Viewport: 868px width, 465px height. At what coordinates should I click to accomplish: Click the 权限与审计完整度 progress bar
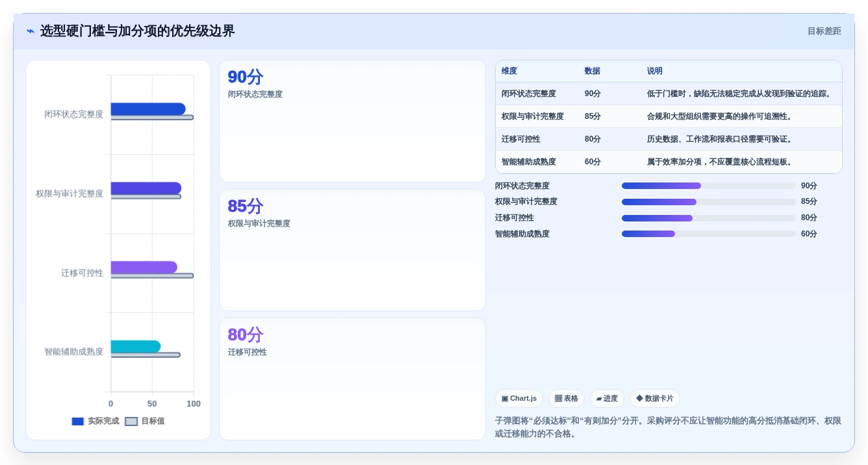click(708, 202)
